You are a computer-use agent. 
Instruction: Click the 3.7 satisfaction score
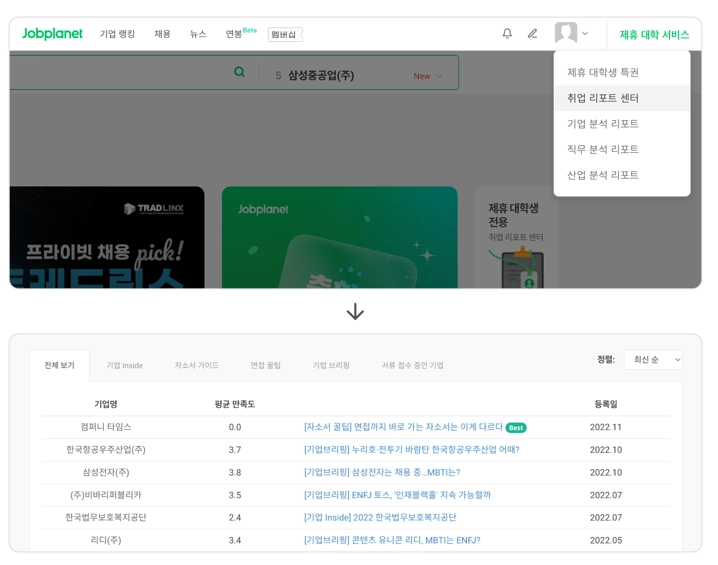pyautogui.click(x=235, y=450)
